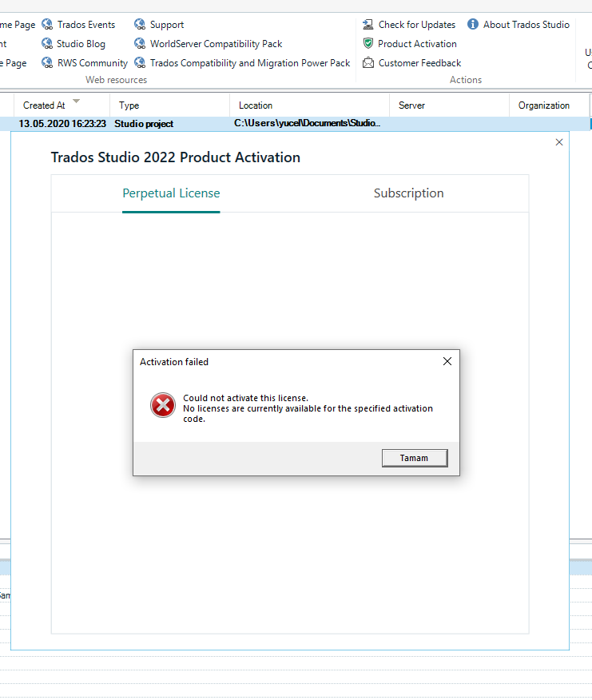Open RWS Community link text
Screen dimensions: 592x700
pyautogui.click(x=93, y=63)
